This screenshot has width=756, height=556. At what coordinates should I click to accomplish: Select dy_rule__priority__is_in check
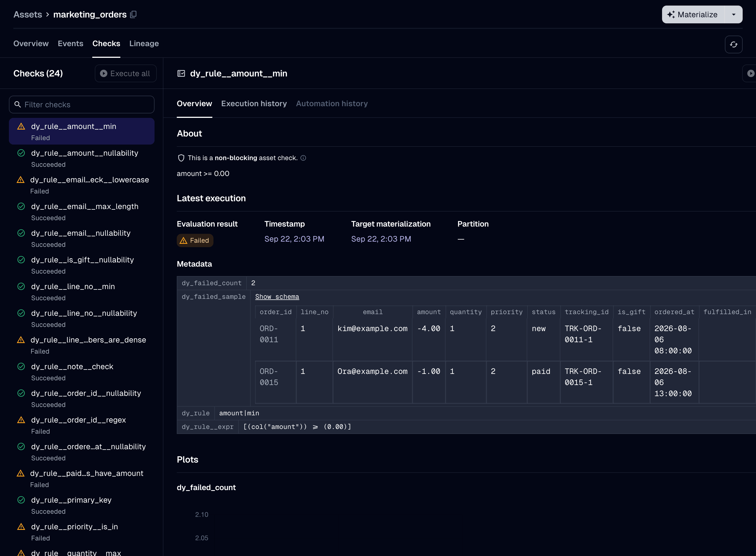point(82,532)
